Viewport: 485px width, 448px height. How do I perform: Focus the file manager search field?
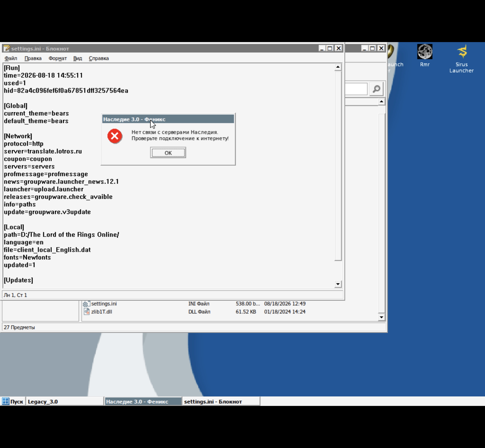click(356, 89)
